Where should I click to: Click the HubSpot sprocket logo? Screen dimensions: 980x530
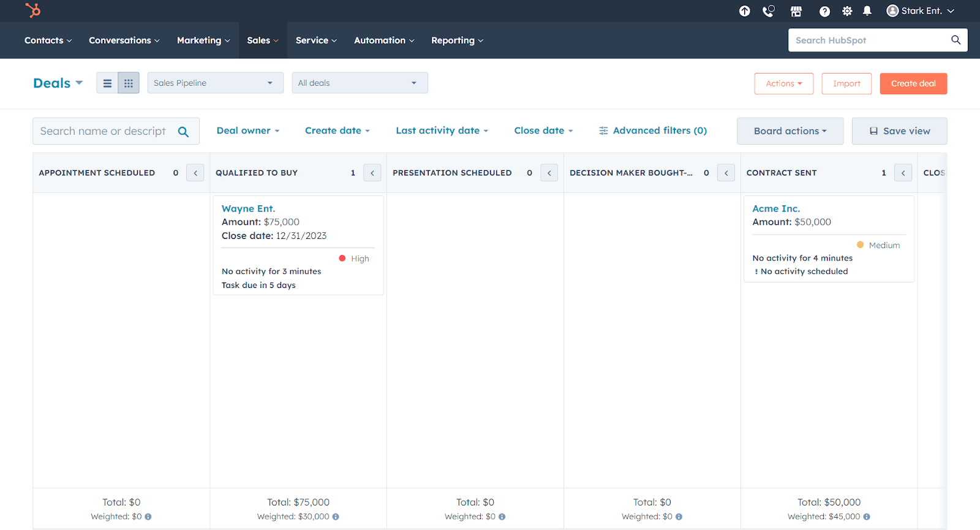(33, 10)
